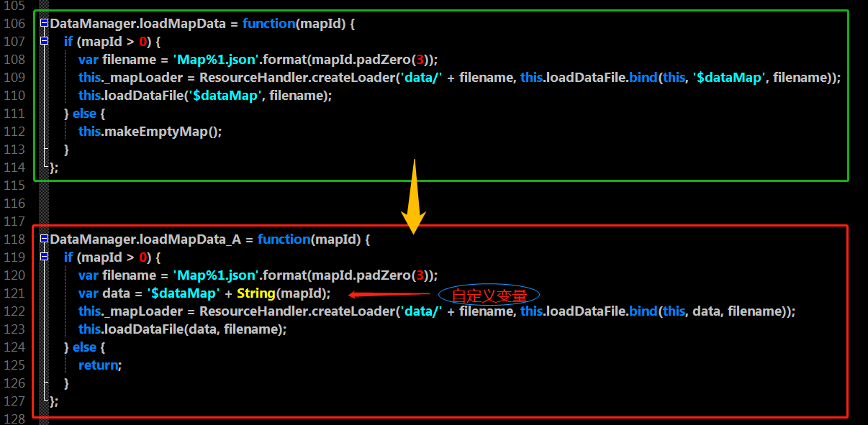Collapse the if-block fold on line 119
The image size is (868, 425).
point(44,257)
